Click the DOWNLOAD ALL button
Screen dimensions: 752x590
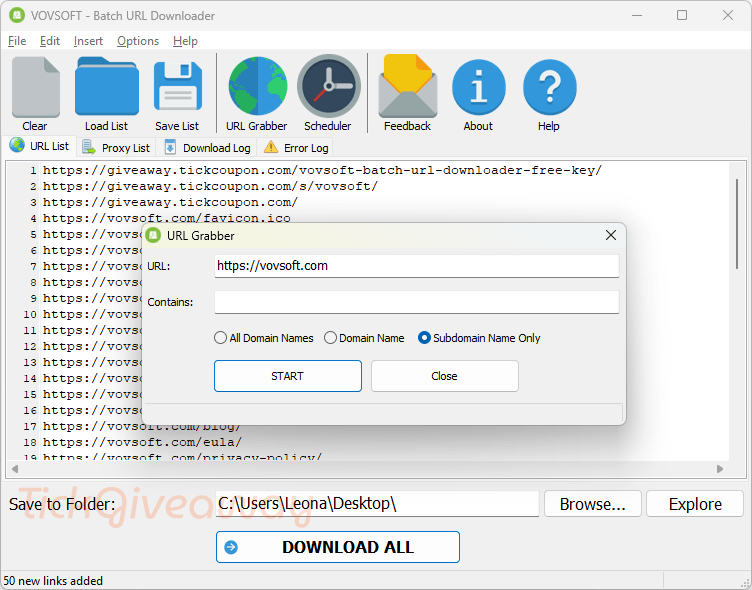tap(338, 547)
